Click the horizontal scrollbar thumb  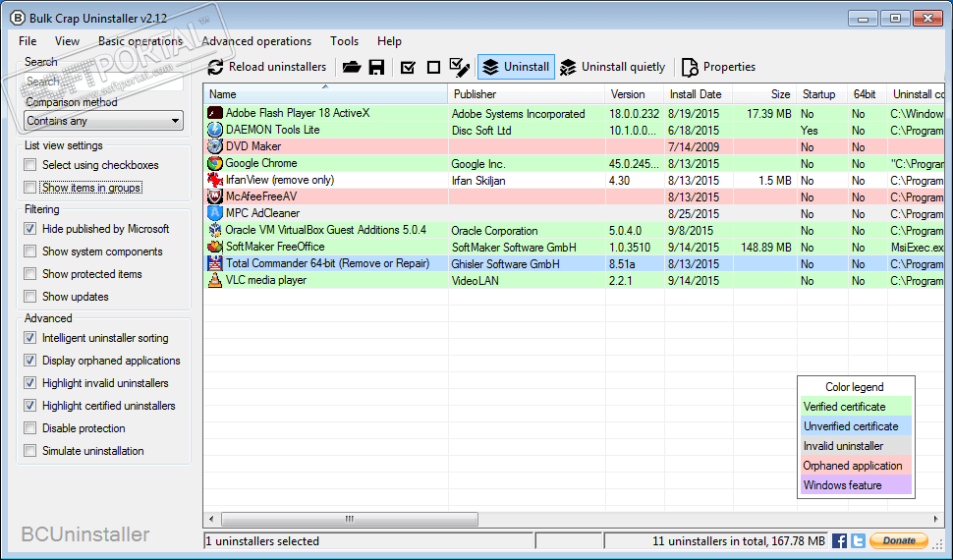pos(350,519)
